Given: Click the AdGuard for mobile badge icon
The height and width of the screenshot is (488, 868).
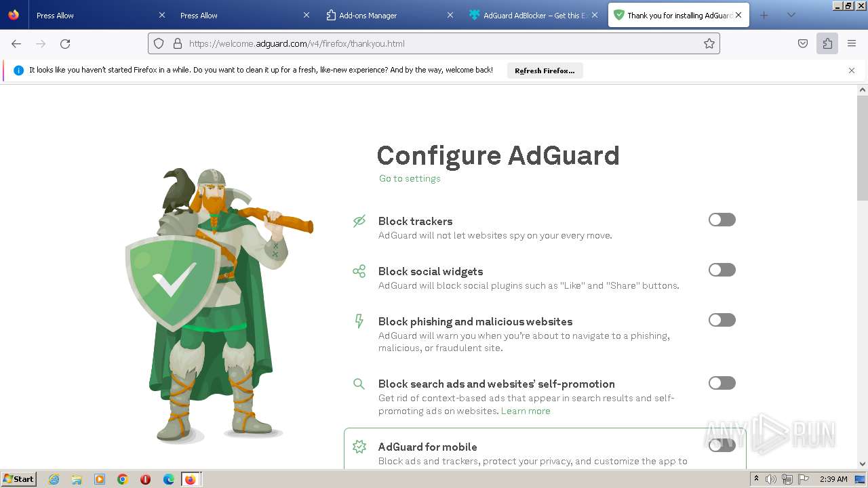Looking at the screenshot, I should point(359,447).
